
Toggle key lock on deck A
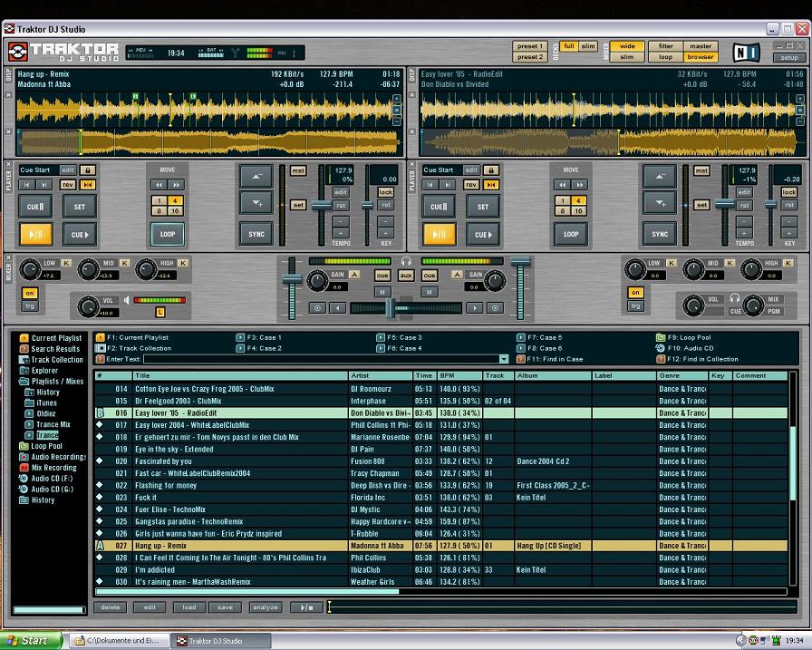click(x=386, y=192)
